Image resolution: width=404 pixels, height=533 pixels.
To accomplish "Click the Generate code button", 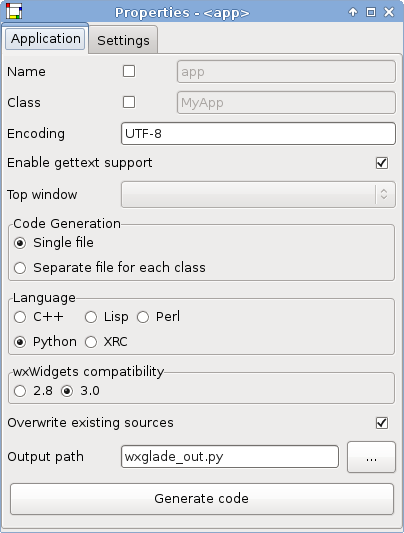I will pyautogui.click(x=202, y=499).
